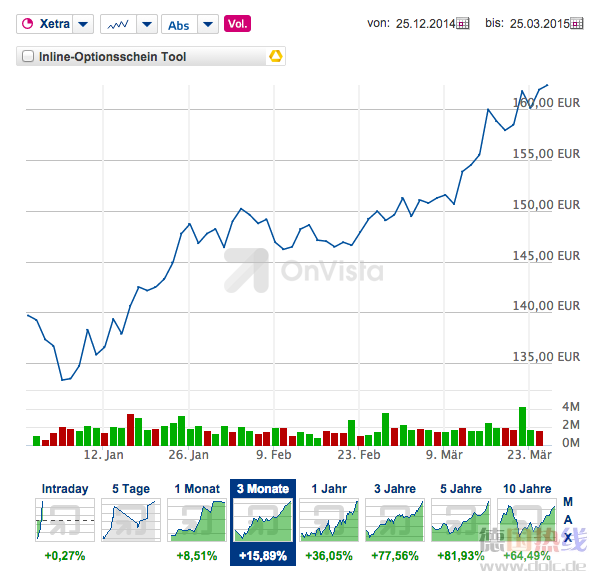594x578 pixels.
Task: Open the 'bis' date calendar icon
Action: (x=577, y=24)
